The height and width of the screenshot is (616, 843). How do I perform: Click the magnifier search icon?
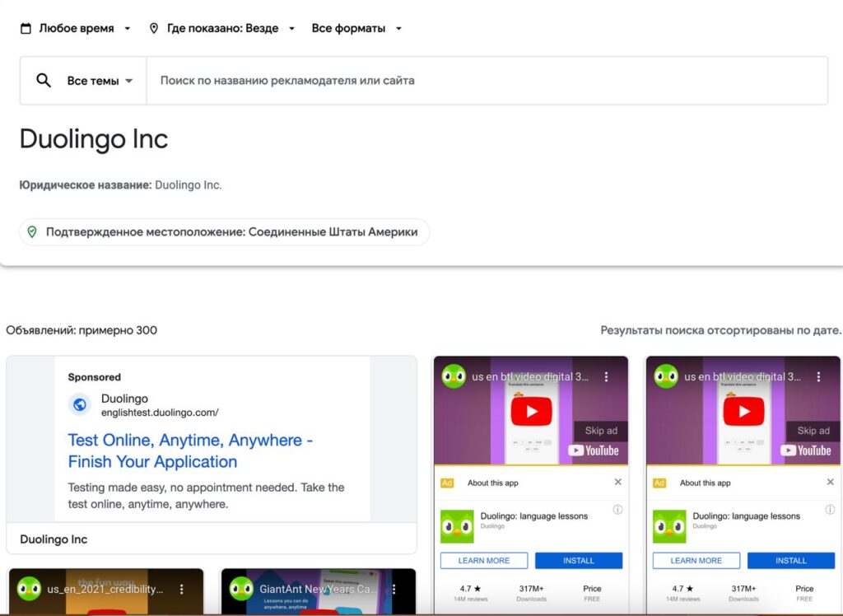point(44,81)
